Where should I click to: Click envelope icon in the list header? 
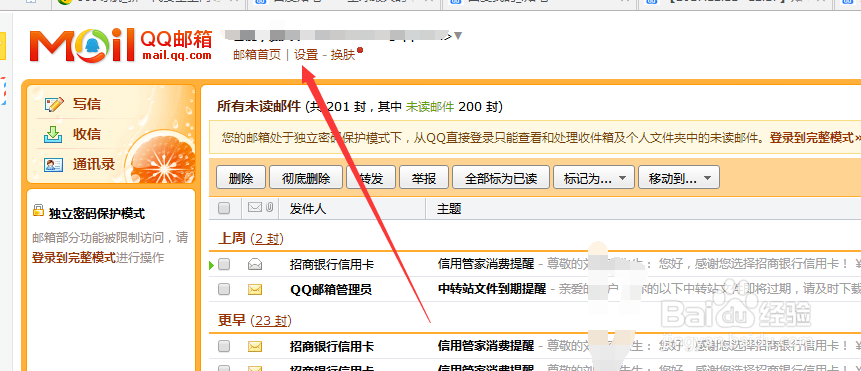point(255,207)
